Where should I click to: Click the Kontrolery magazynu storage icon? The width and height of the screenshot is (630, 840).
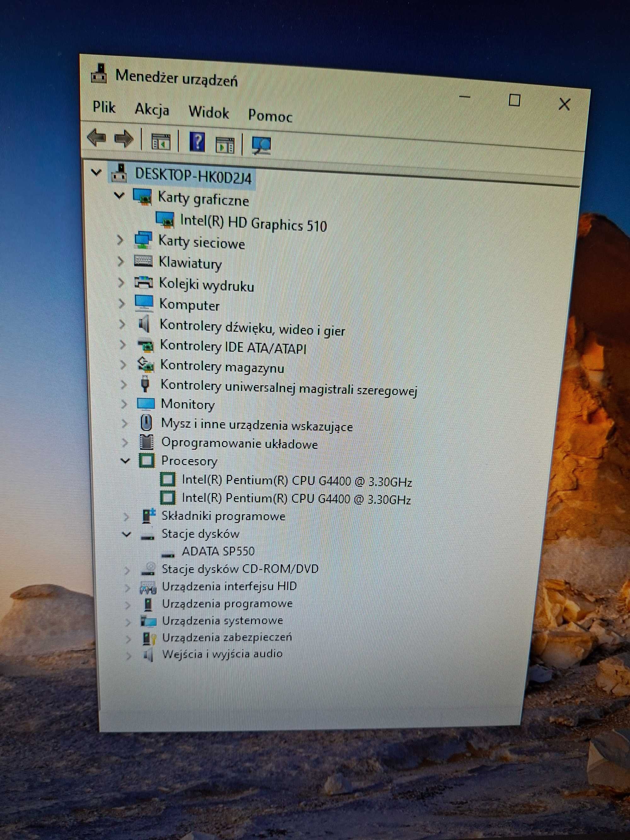(x=146, y=365)
